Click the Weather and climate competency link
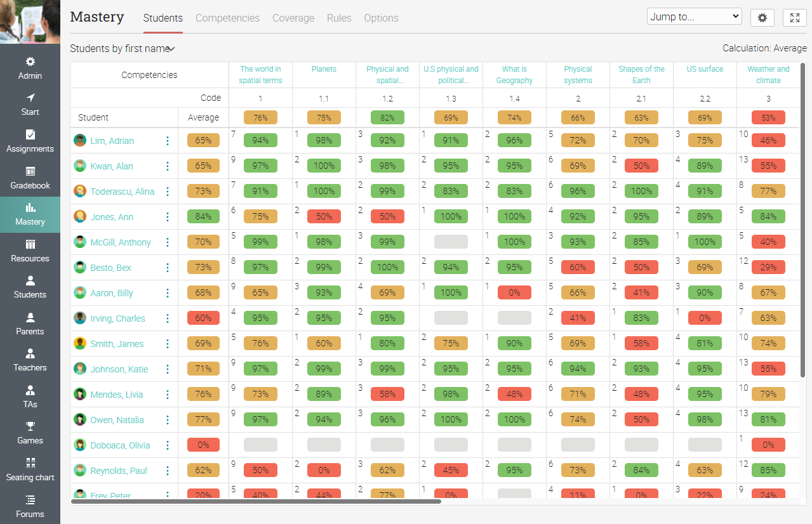This screenshot has height=524, width=812. pyautogui.click(x=768, y=75)
